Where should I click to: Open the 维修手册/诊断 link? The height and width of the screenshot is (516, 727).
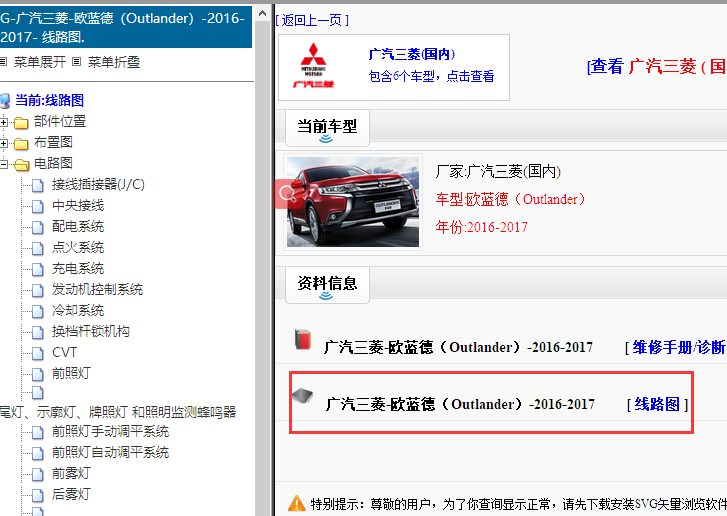679,347
